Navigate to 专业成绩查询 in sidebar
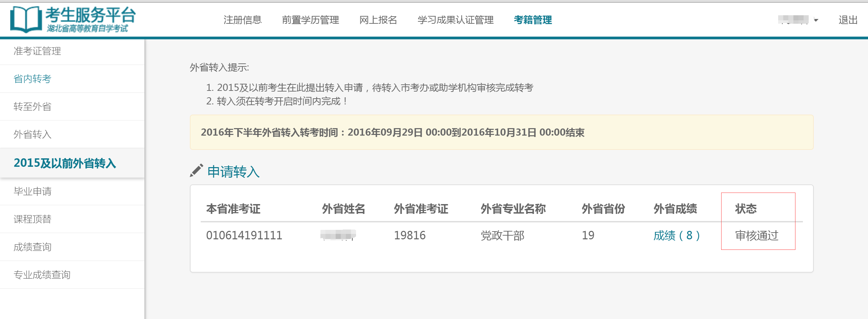Viewport: 868px width, 319px height. click(x=42, y=275)
